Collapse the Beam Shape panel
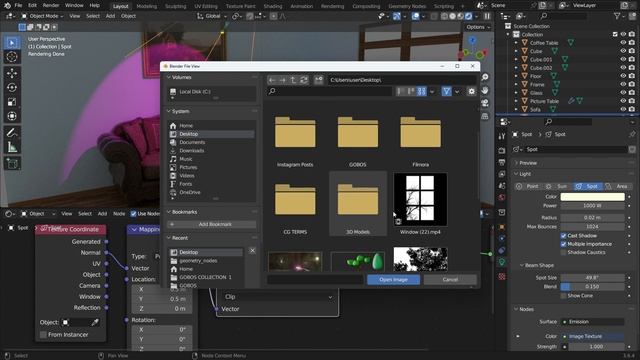This screenshot has height=360, width=640. pos(537,265)
